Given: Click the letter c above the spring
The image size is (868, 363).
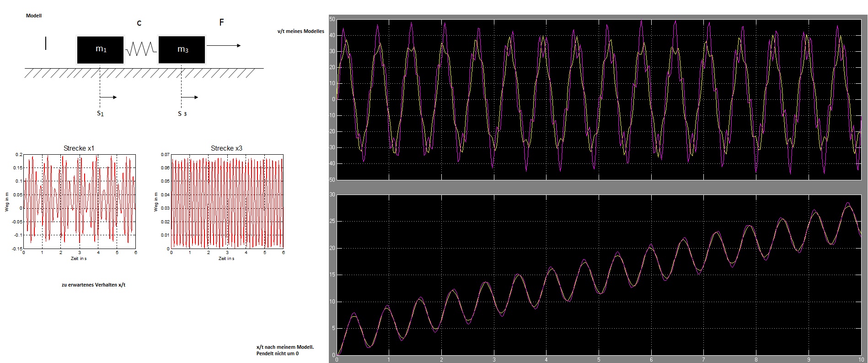Looking at the screenshot, I should 139,22.
